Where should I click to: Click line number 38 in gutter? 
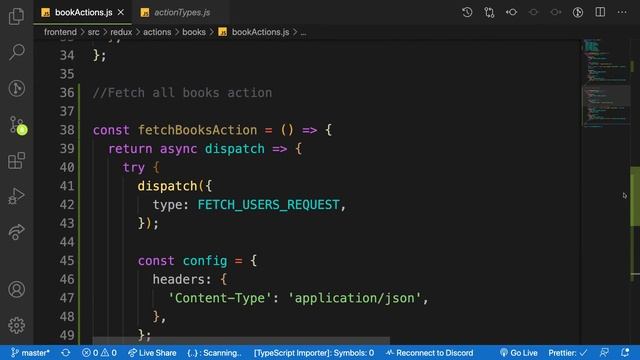tap(67, 130)
